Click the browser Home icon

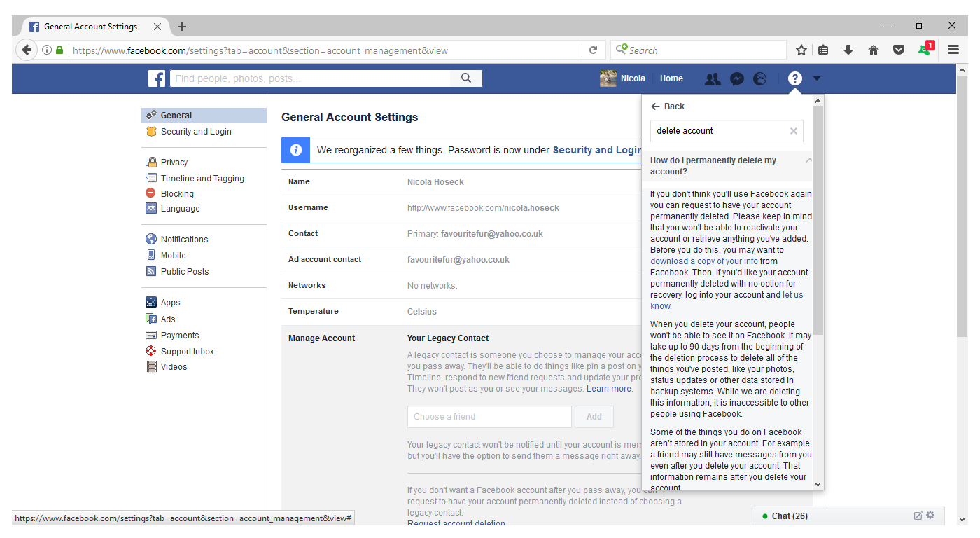(873, 50)
